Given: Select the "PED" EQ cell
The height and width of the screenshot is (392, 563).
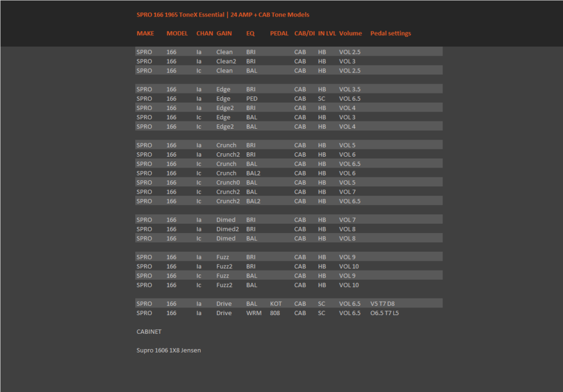Looking at the screenshot, I should click(x=252, y=99).
